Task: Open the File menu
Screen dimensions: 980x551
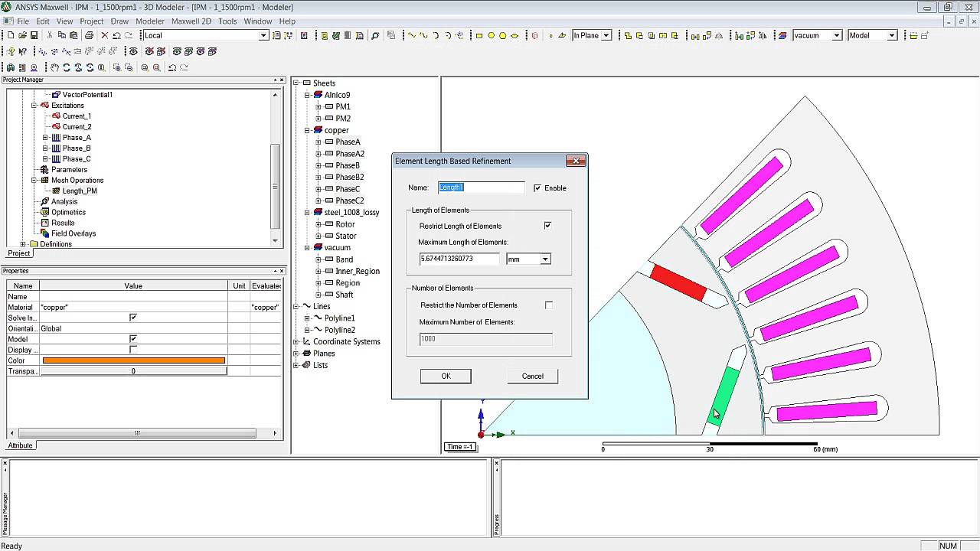Action: coord(22,21)
